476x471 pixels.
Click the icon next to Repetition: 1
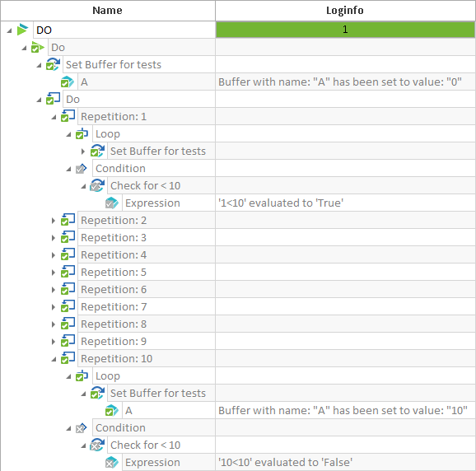click(x=68, y=116)
